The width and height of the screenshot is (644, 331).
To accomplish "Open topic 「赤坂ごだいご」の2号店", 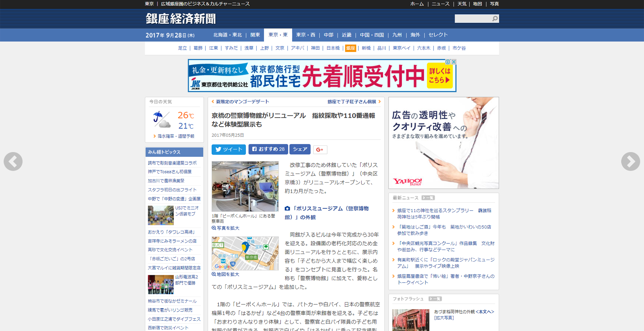I will tap(171, 259).
